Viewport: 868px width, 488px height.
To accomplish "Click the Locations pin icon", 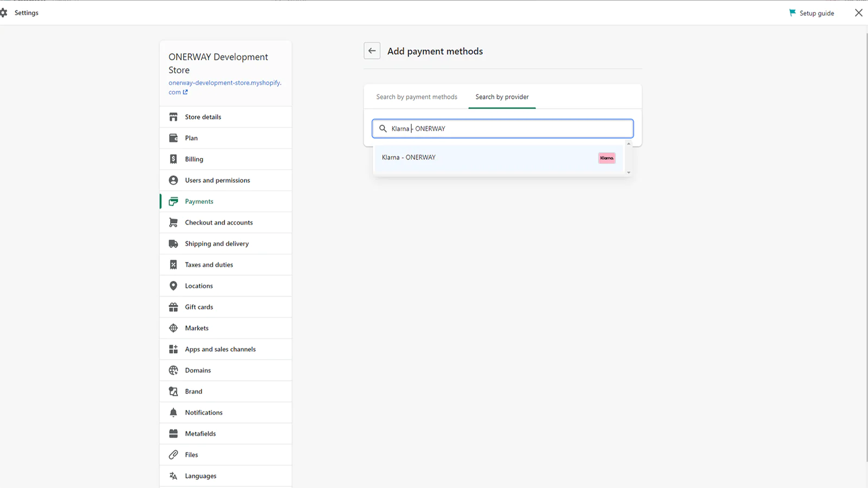I will pos(174,286).
